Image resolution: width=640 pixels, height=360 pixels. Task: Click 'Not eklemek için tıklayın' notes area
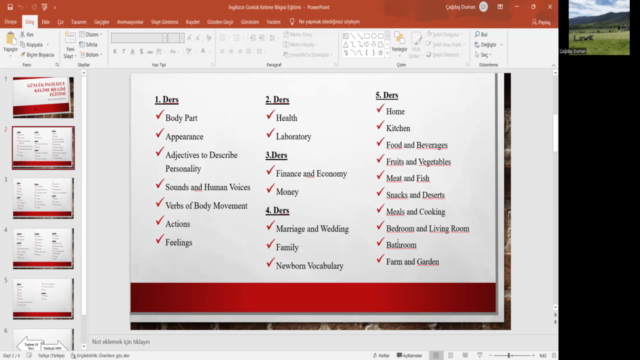coord(120,342)
